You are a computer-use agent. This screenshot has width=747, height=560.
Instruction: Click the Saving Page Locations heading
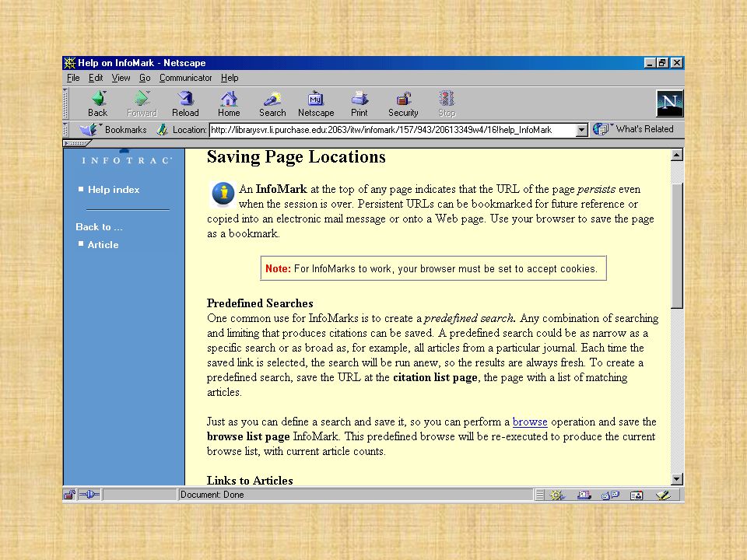(x=296, y=157)
